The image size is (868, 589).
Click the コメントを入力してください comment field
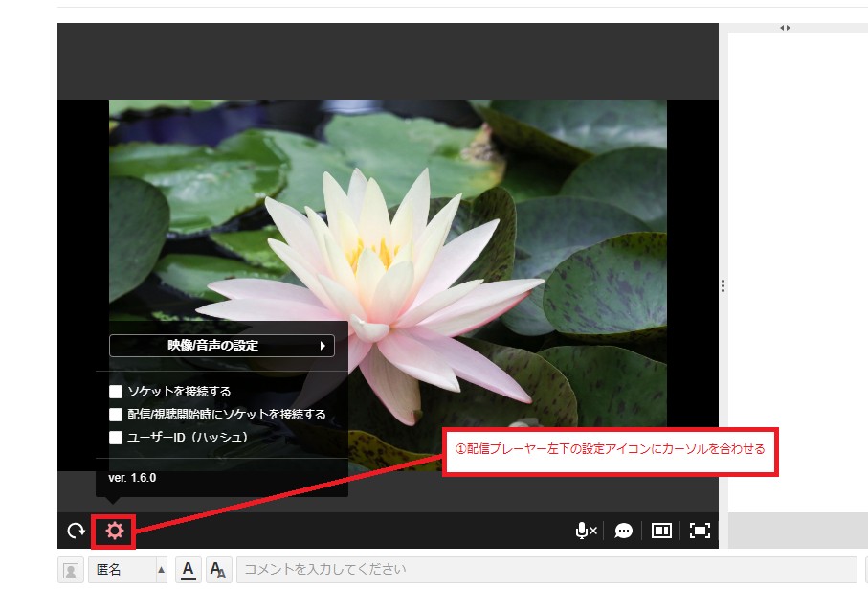click(547, 570)
